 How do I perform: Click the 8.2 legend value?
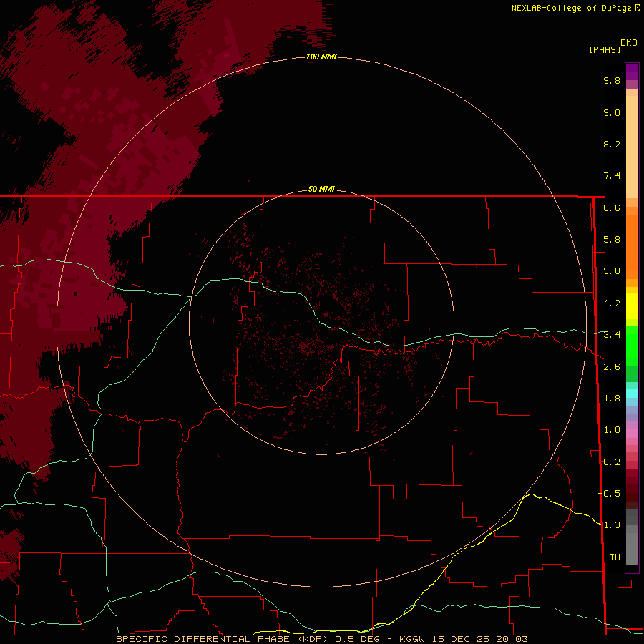click(612, 144)
